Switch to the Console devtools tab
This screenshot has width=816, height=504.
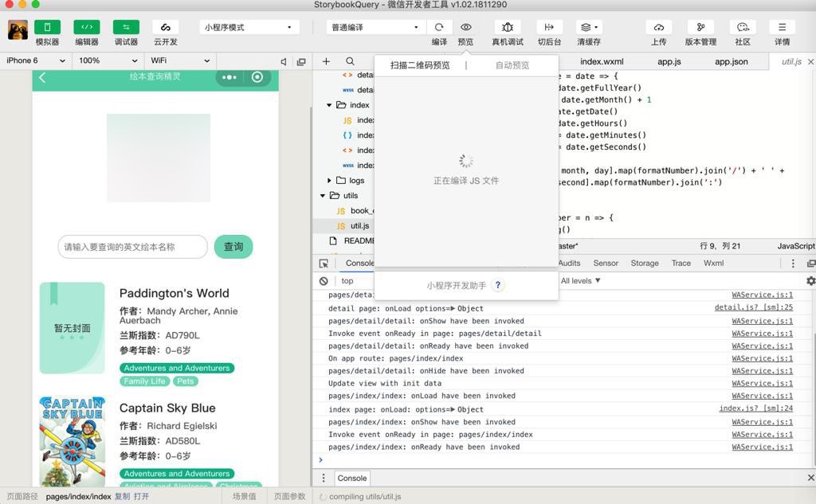click(359, 264)
